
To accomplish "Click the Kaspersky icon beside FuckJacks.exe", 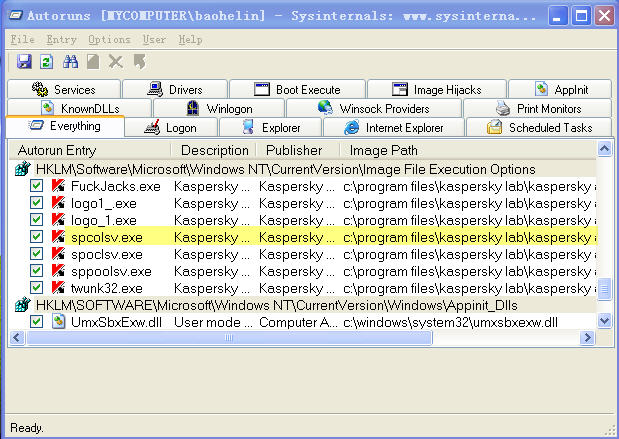I will click(58, 186).
